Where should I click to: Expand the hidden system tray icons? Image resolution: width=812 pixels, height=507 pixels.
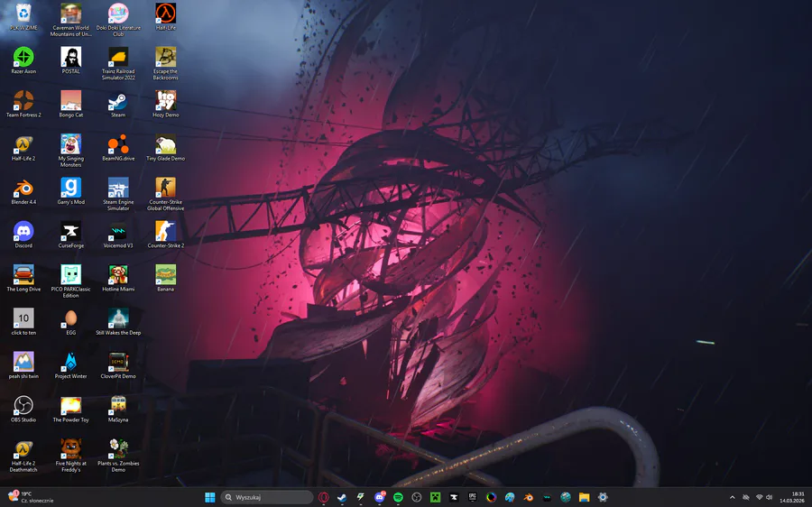[733, 497]
